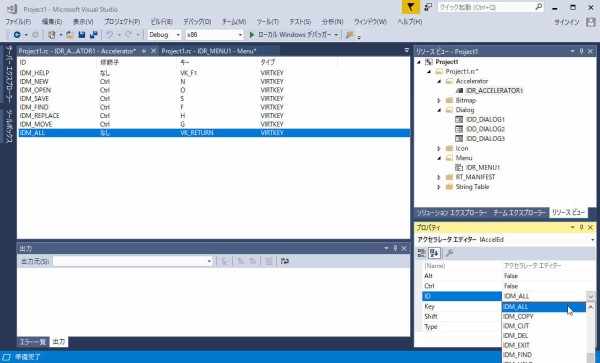Click the redo arrow icon
The image size is (600, 363).
pos(129,35)
